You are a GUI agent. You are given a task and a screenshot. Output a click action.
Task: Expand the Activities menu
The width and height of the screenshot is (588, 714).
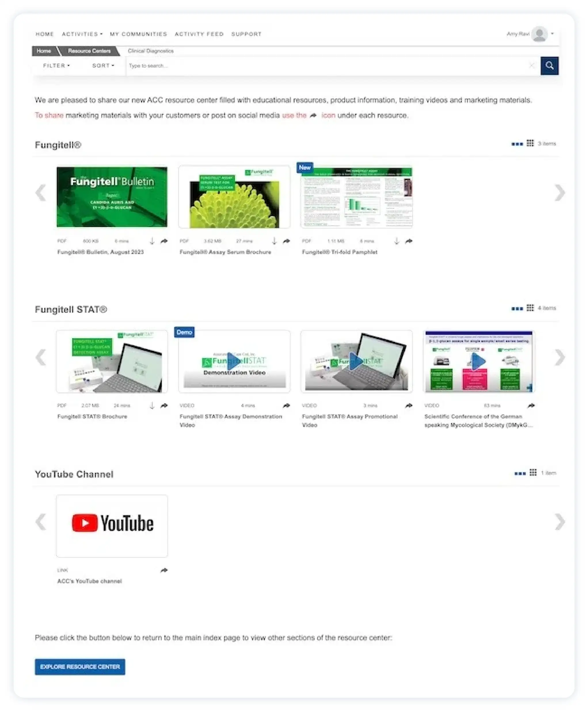(82, 34)
